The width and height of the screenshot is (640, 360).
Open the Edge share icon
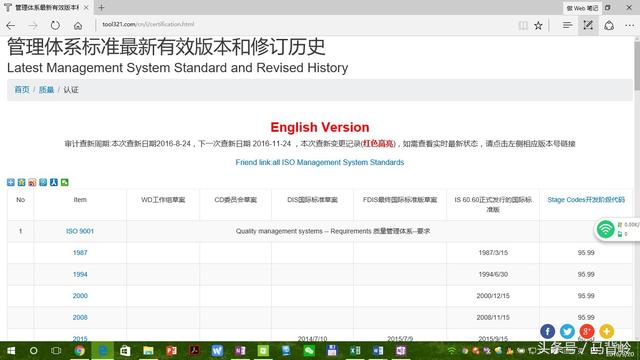tap(609, 25)
